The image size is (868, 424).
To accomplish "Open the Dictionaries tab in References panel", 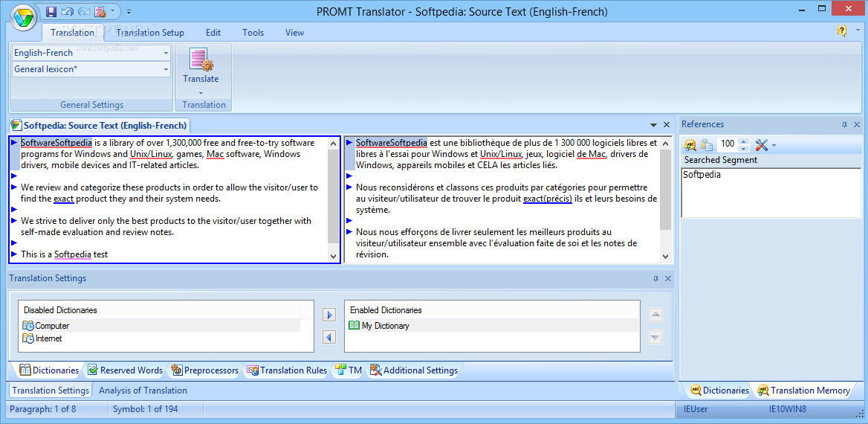I will 719,391.
